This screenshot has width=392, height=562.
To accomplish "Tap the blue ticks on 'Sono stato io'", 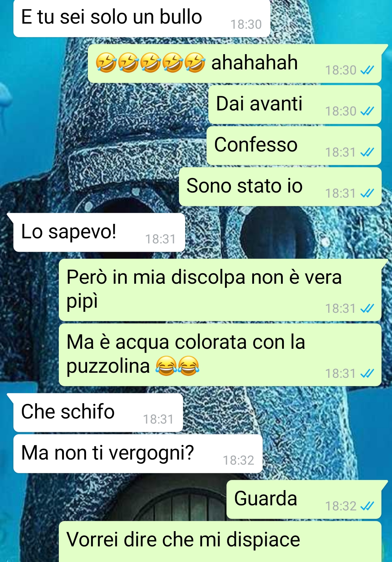I will pyautogui.click(x=367, y=193).
